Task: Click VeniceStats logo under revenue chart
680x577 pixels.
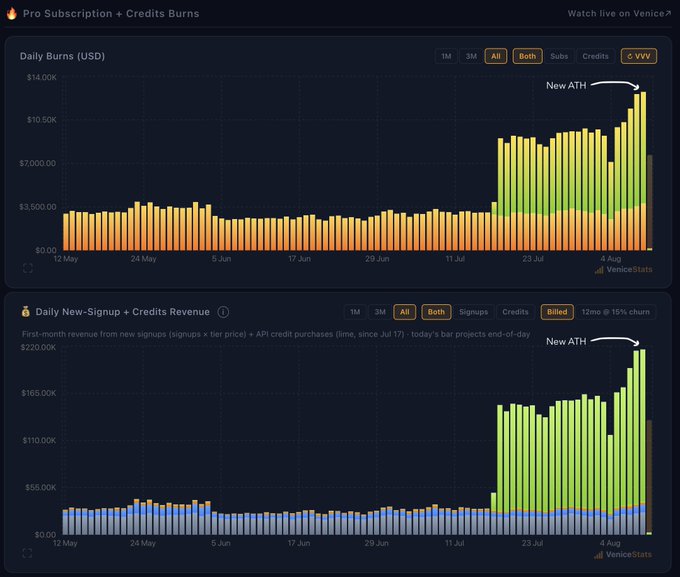Action: (623, 554)
